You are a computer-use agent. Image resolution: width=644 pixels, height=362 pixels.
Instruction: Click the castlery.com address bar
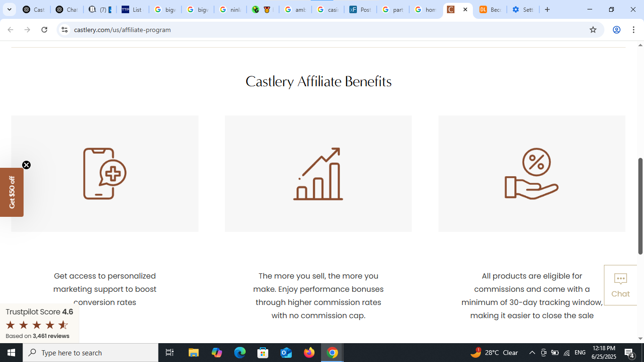pos(330,30)
